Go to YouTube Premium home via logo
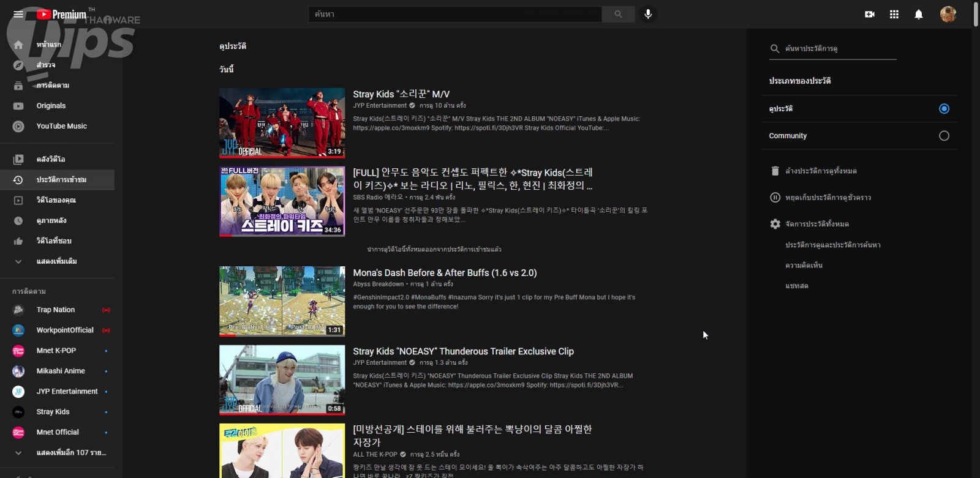 [x=61, y=14]
